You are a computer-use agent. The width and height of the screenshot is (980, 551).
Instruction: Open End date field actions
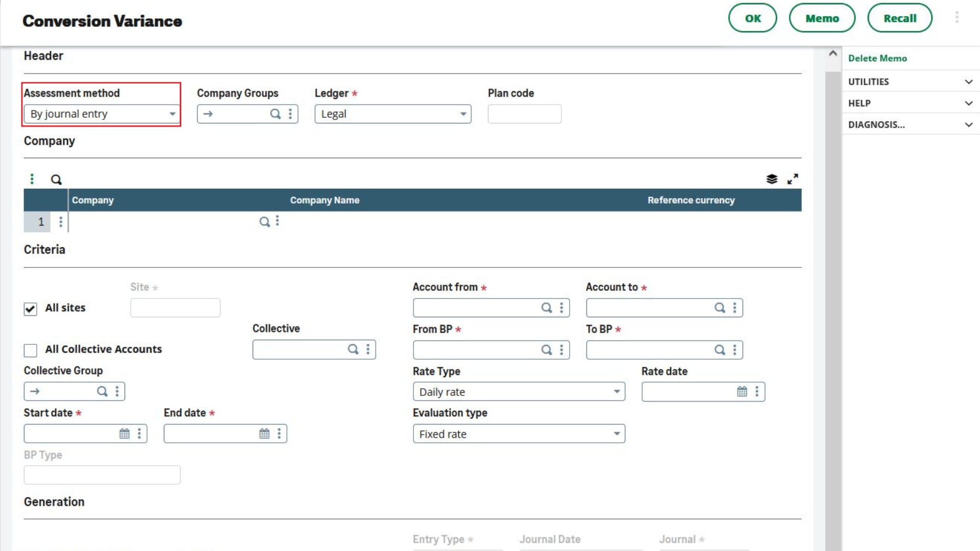coord(279,434)
